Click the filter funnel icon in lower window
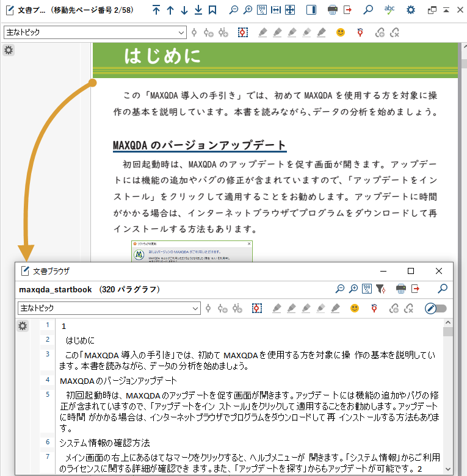Image resolution: width=467 pixels, height=476 pixels. [x=381, y=289]
